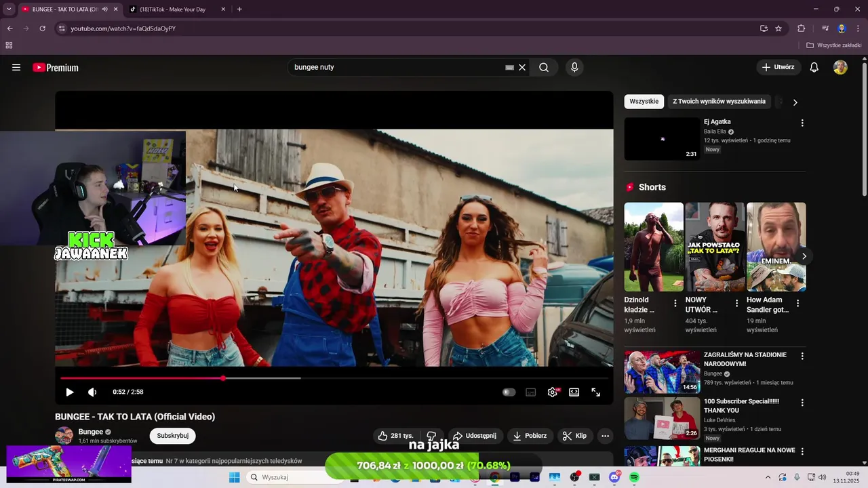Open the on-screen keyboard in search box
The height and width of the screenshot is (488, 868).
point(509,67)
